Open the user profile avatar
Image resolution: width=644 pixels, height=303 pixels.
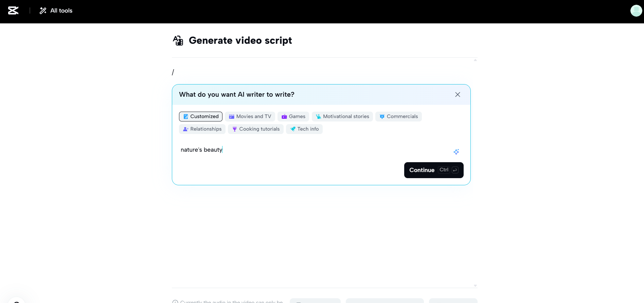pos(636,11)
